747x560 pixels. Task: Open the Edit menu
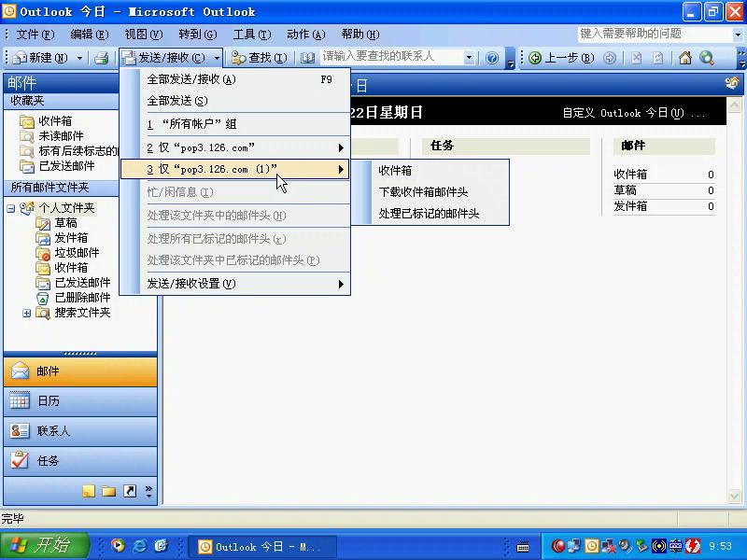click(89, 35)
